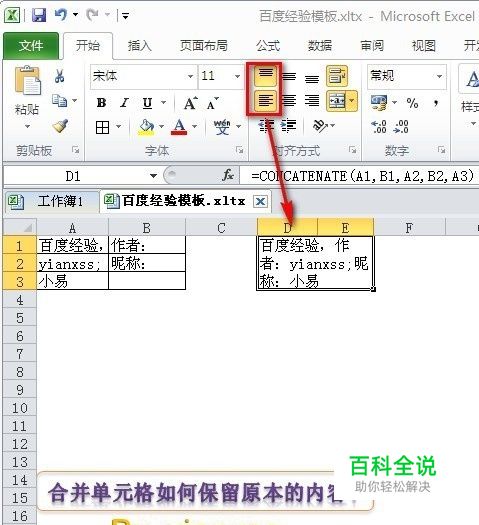Open merge cells dropdown arrow
This screenshot has width=479, height=525.
click(351, 100)
